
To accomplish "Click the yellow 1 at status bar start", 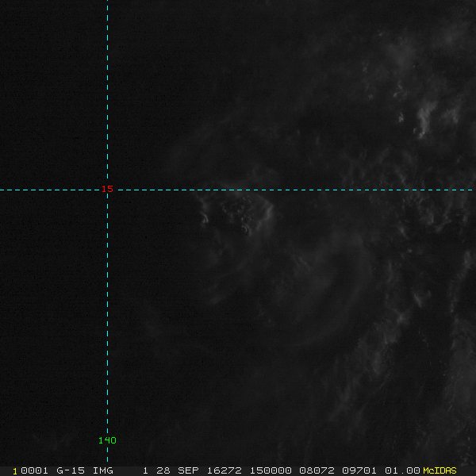I will (15, 470).
